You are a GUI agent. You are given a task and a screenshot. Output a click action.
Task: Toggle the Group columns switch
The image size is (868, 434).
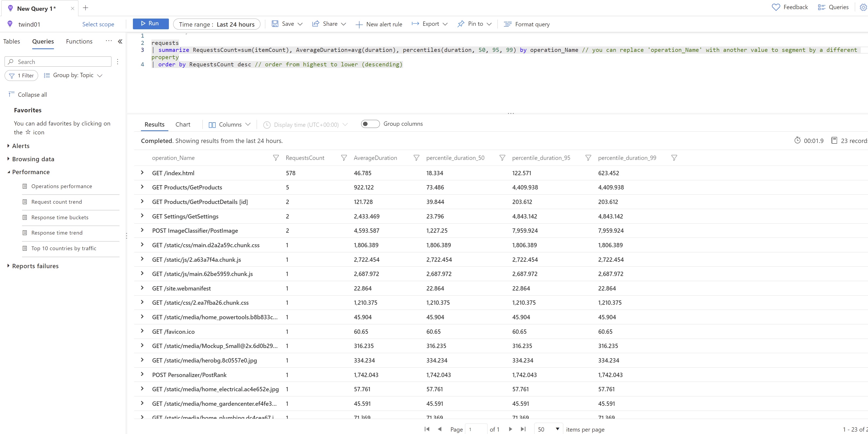point(370,124)
